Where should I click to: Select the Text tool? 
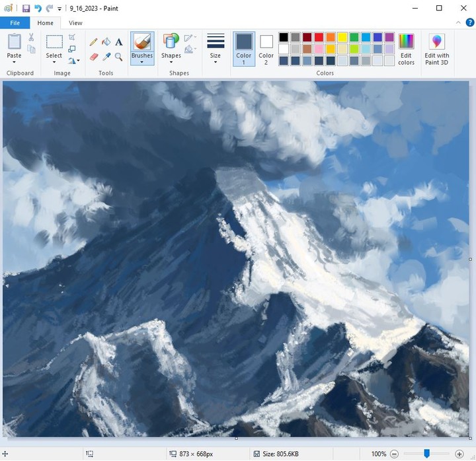[x=119, y=42]
